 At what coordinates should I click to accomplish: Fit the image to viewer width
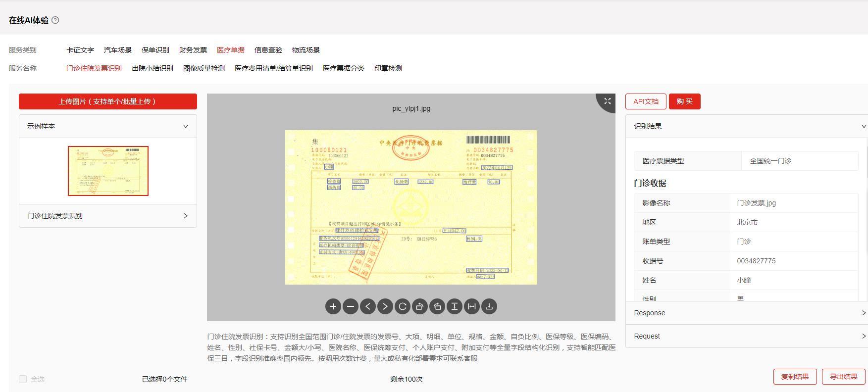472,306
